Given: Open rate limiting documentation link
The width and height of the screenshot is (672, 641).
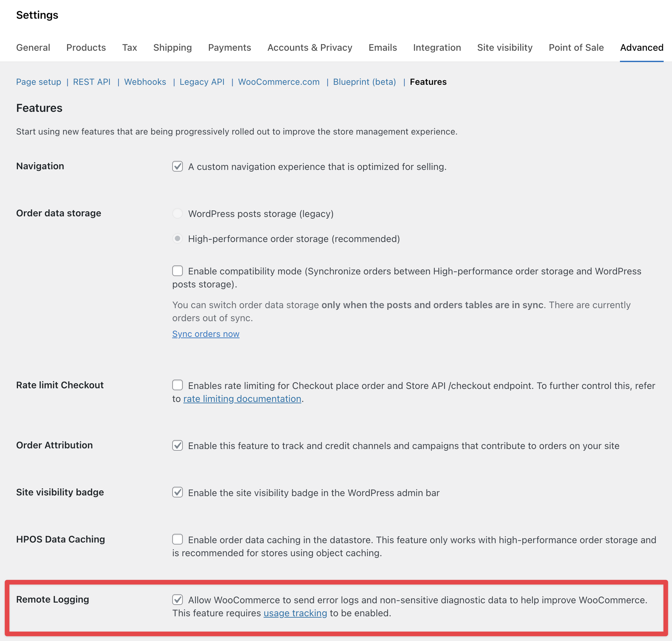Looking at the screenshot, I should tap(242, 399).
